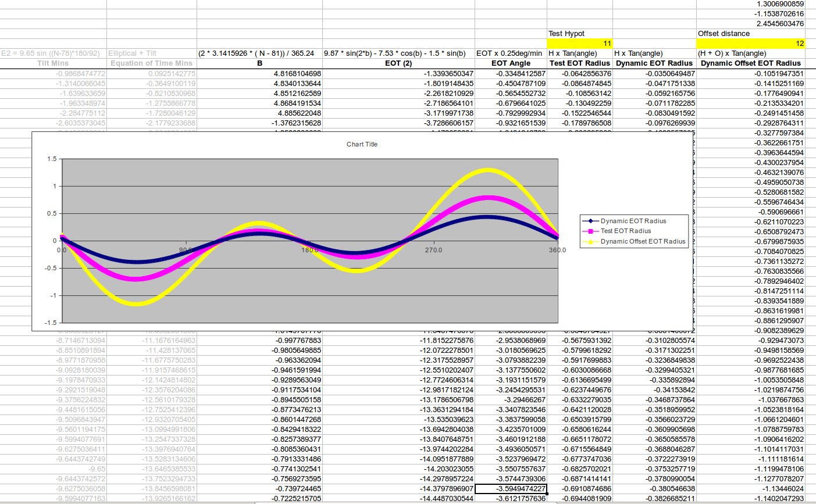The width and height of the screenshot is (816, 504).
Task: Click the 270.0 label on chart x-axis
Action: [433, 250]
